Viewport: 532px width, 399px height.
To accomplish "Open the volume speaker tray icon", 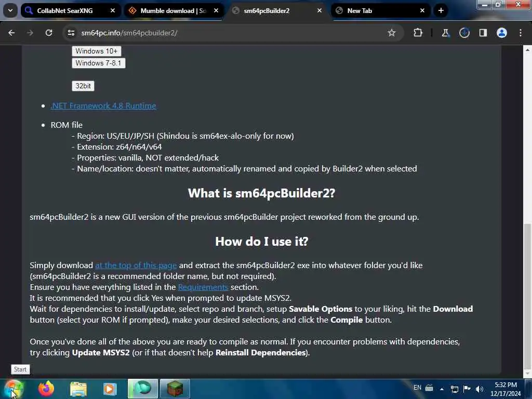I will (x=480, y=389).
